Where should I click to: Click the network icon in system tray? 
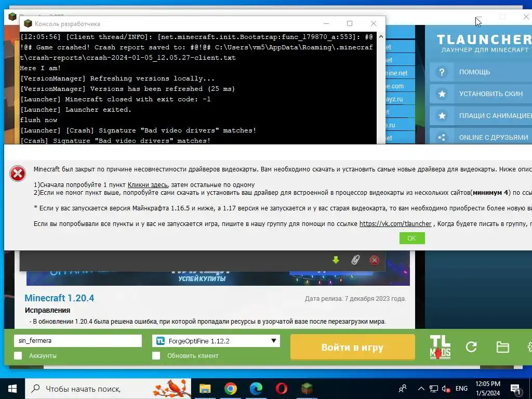[434, 389]
